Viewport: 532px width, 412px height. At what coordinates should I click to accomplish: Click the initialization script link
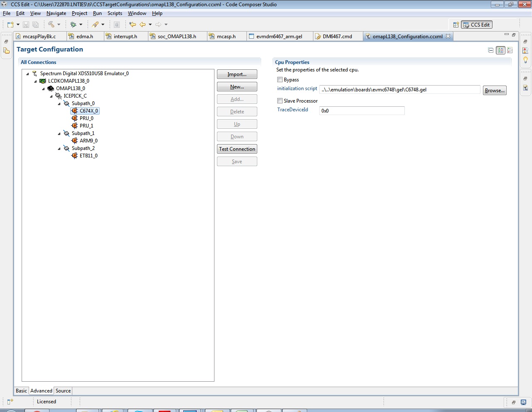pos(297,88)
